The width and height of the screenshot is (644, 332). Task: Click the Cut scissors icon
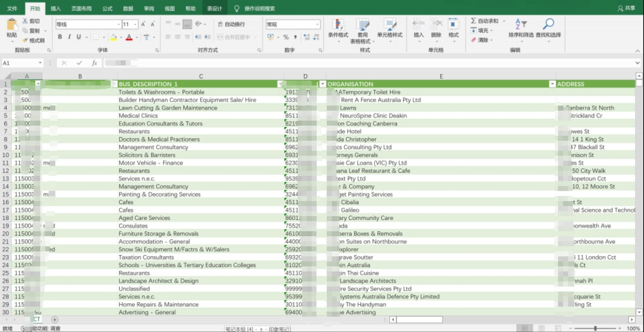[25, 21]
